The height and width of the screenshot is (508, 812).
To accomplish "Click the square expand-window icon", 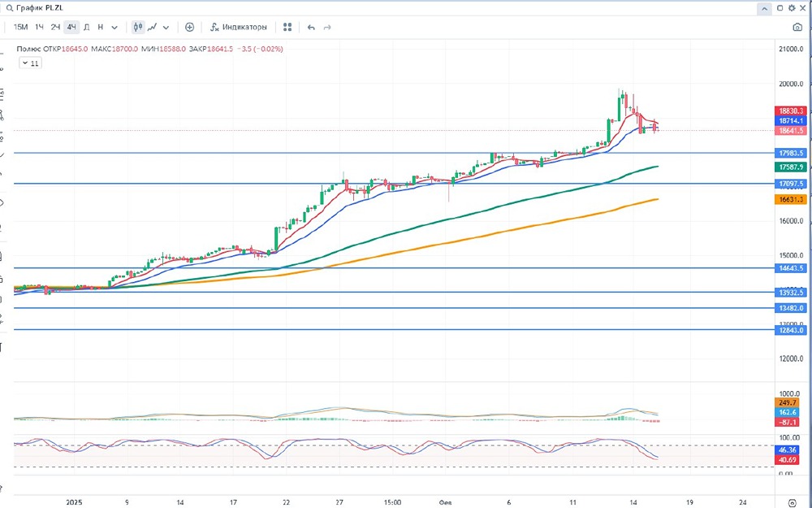I will point(780,8).
